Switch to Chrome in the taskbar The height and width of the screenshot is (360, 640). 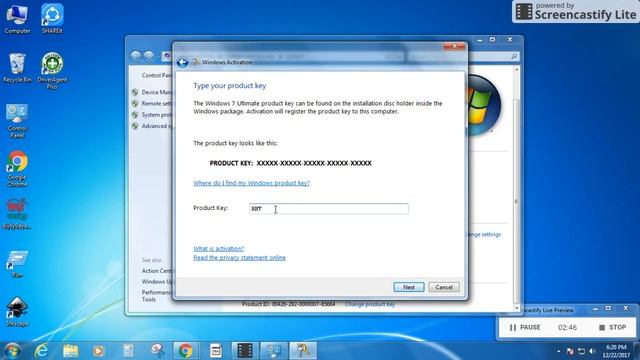pyautogui.click(x=185, y=351)
